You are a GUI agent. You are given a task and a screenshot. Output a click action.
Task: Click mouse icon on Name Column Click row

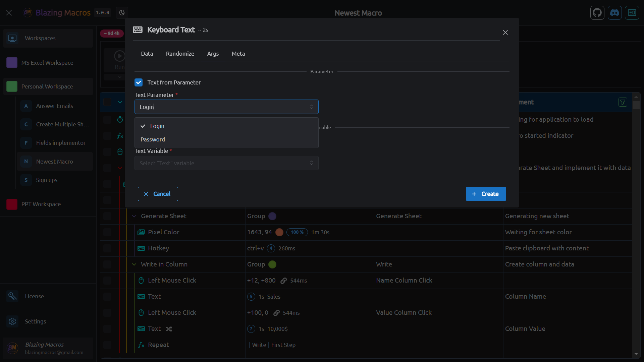[141, 281]
